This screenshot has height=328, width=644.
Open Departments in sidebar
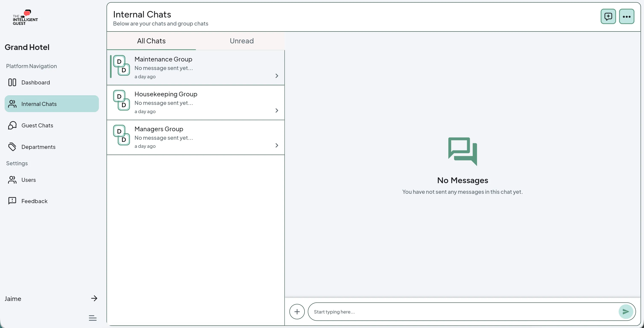[x=52, y=147]
